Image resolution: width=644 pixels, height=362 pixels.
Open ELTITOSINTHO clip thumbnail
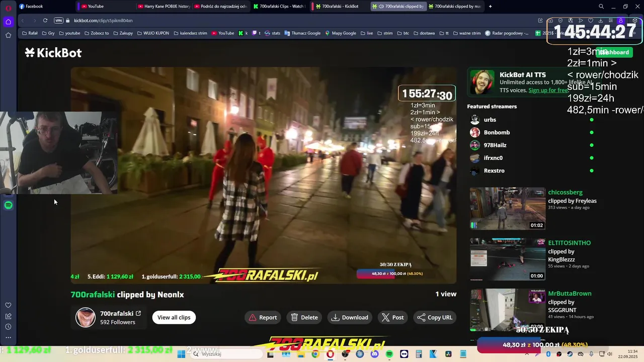pos(508,259)
